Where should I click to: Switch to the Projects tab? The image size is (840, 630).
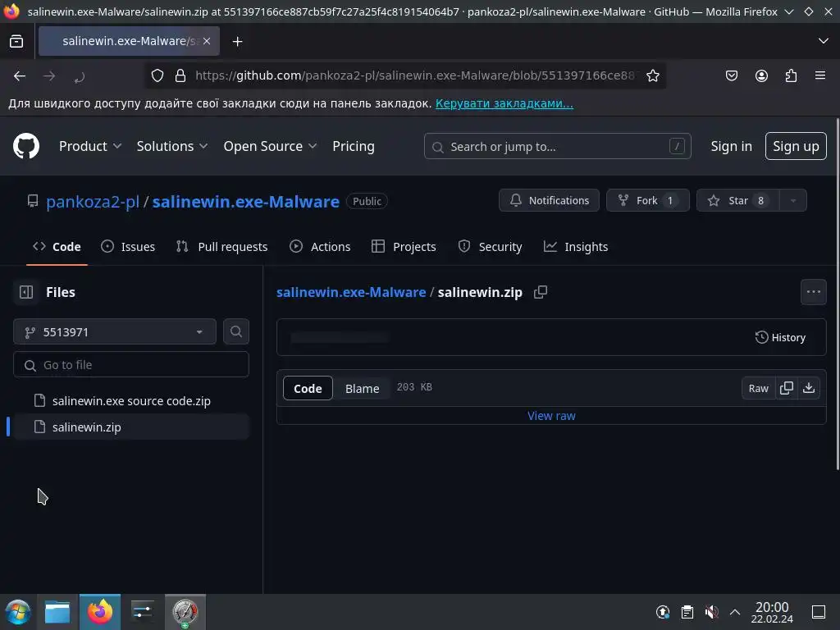(404, 246)
